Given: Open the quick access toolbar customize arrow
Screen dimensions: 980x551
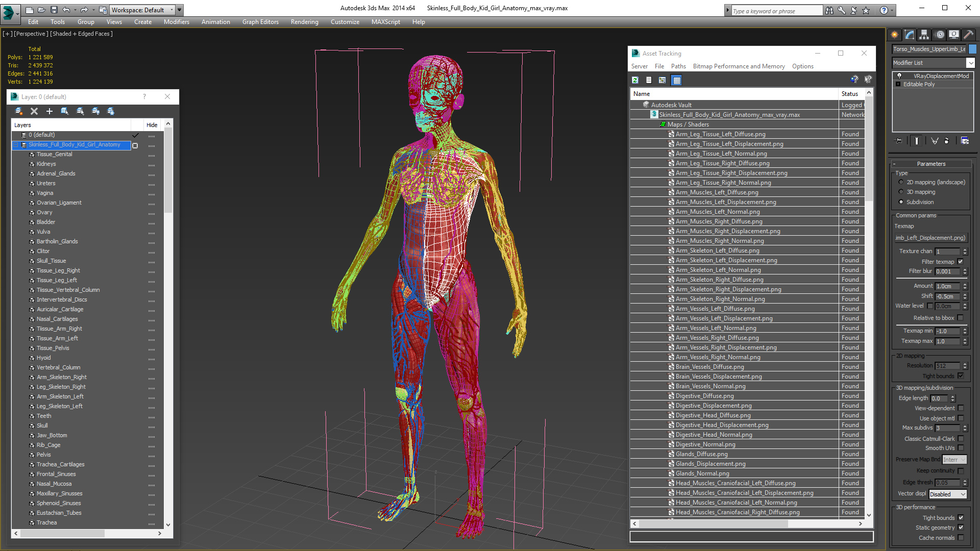Looking at the screenshot, I should (x=179, y=10).
